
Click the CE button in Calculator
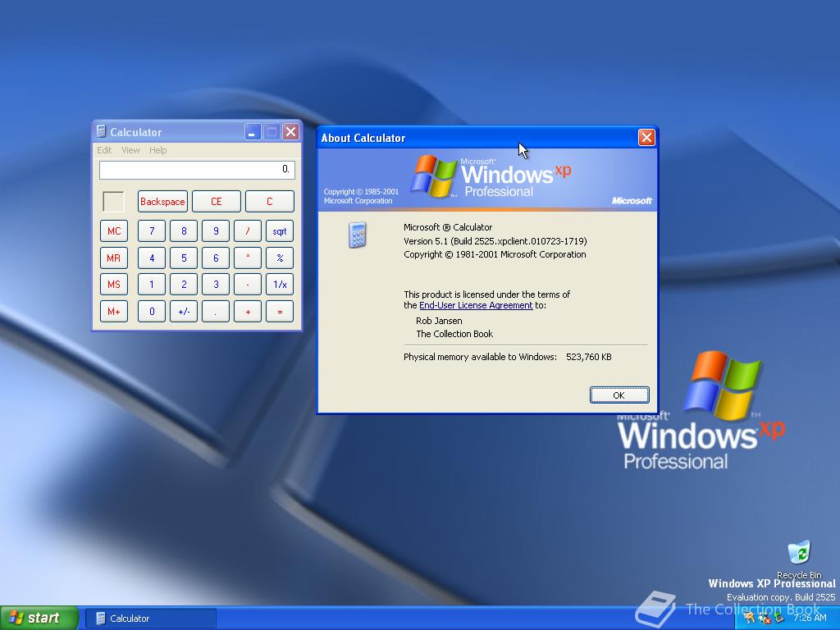217,202
